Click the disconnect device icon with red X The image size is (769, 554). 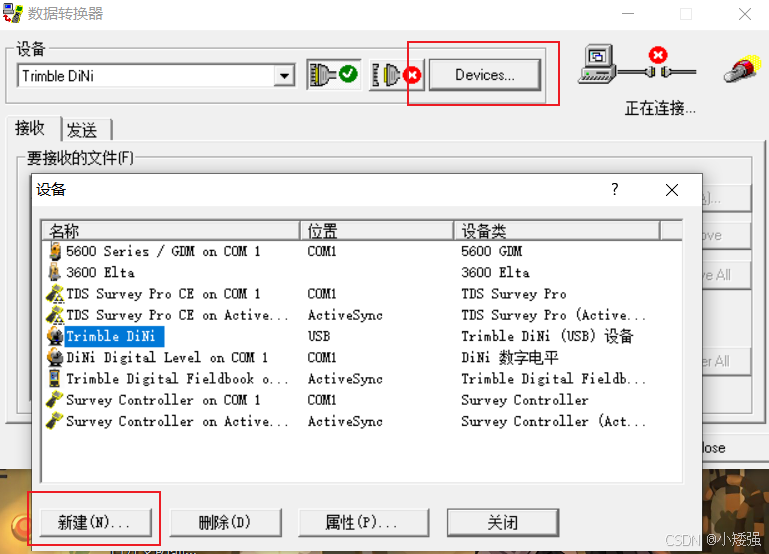click(x=396, y=75)
